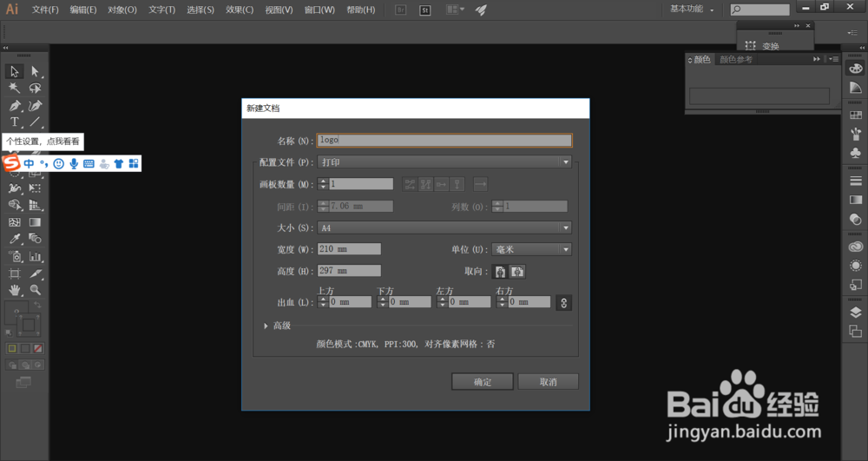Select the Selection (black arrow) tool

(x=15, y=71)
